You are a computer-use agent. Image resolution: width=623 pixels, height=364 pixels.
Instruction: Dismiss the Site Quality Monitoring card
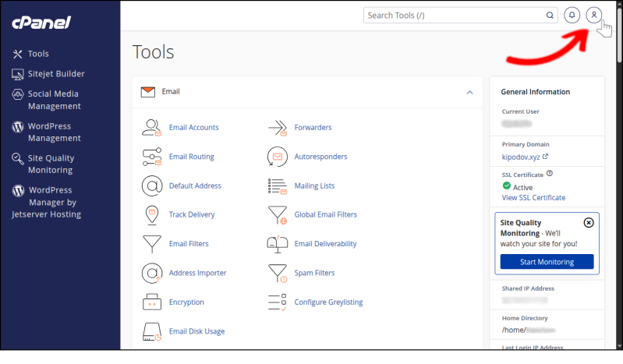(589, 223)
